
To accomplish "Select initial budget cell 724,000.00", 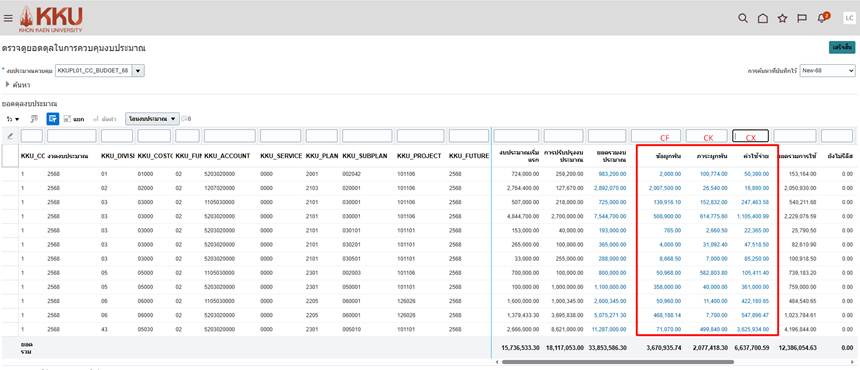I will 525,174.
